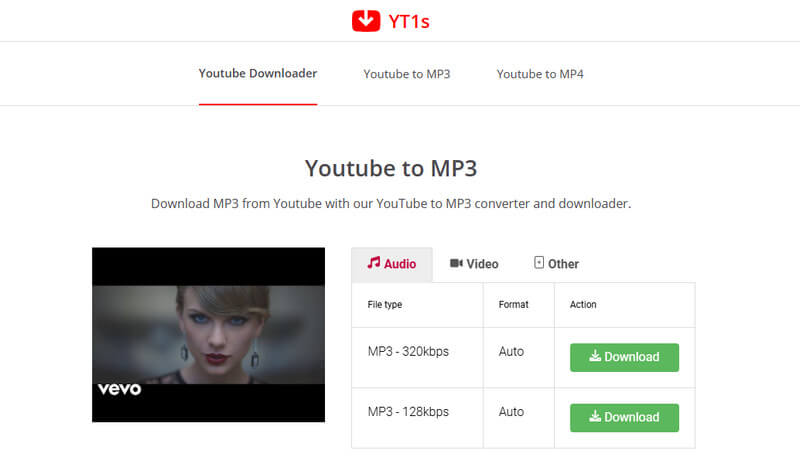Click the YT1s brand name text

[x=409, y=22]
